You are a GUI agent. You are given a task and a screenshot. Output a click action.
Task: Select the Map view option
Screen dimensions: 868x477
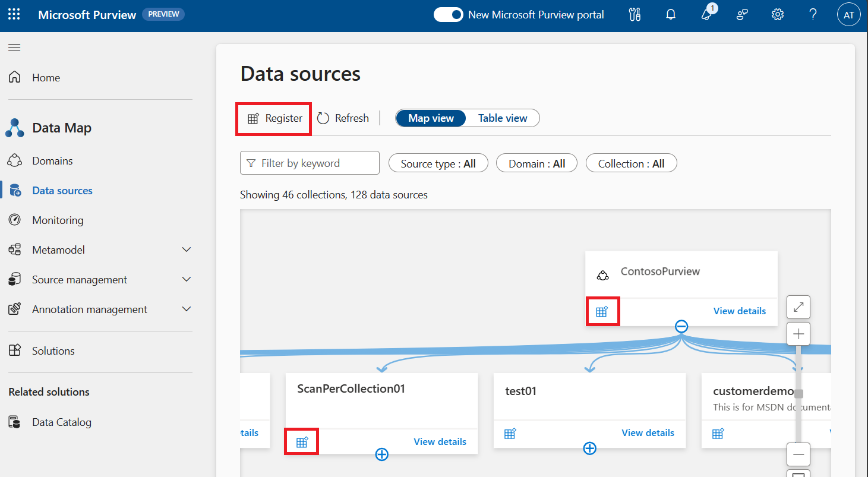point(431,118)
